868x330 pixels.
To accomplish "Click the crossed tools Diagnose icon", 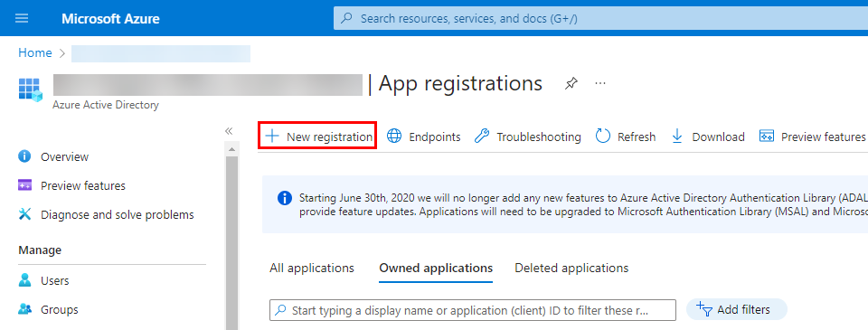I will pos(25,214).
